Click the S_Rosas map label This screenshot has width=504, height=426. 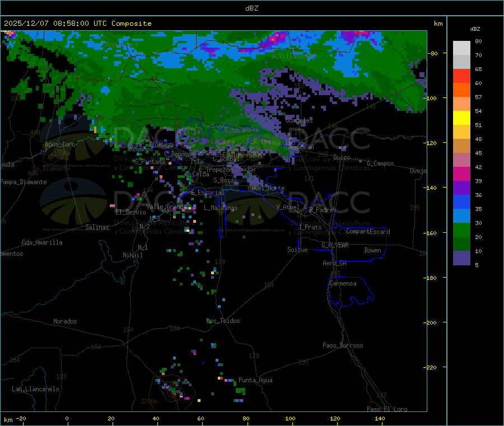pyautogui.click(x=225, y=180)
